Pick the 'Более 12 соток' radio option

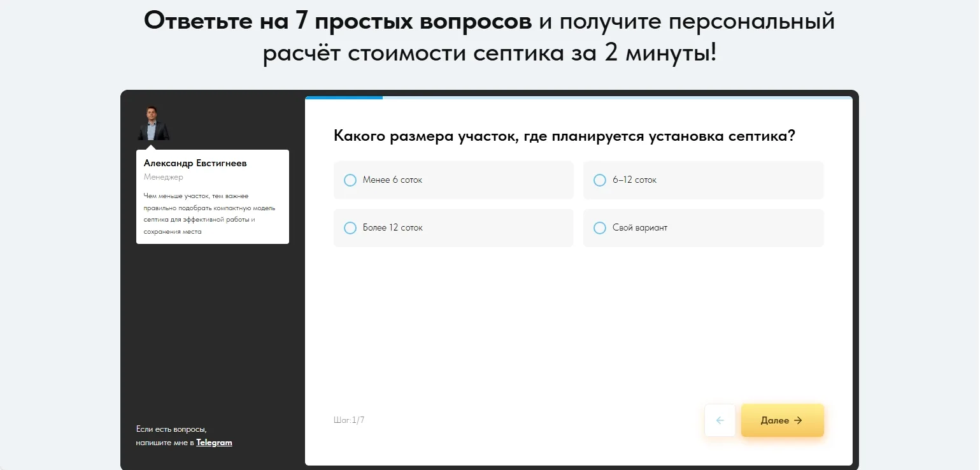pos(453,228)
